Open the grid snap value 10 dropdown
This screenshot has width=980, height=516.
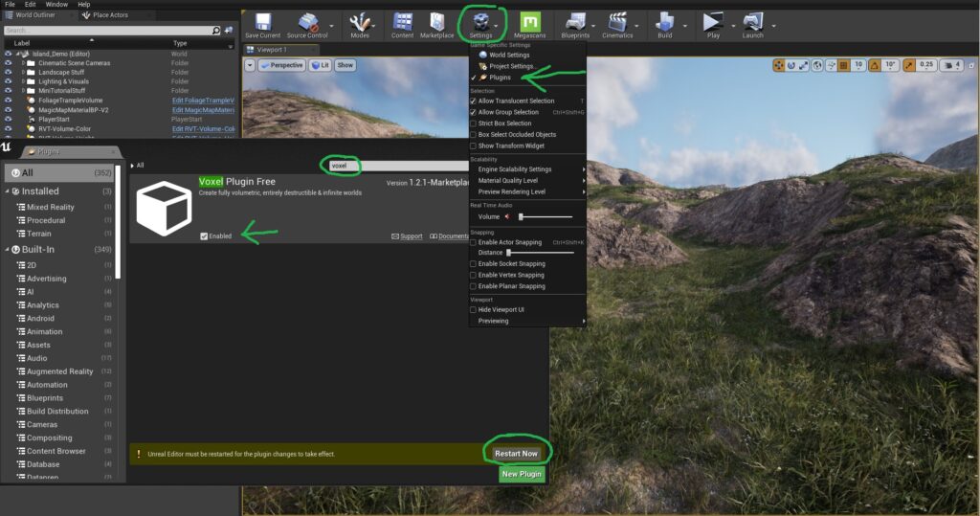click(858, 65)
